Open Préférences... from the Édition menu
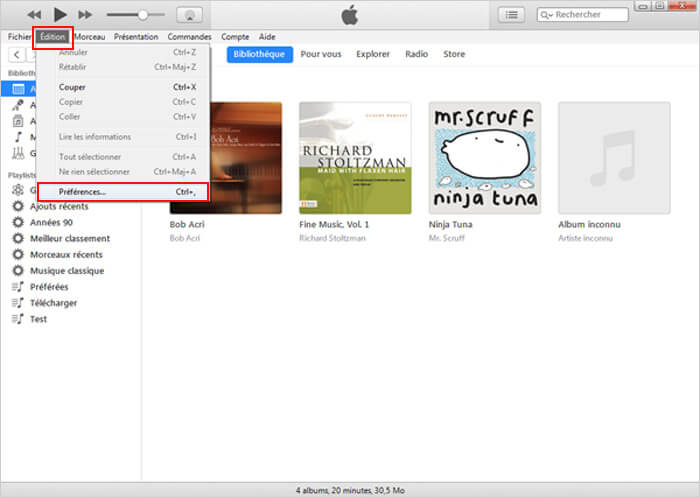Viewport: 700px width, 498px height. (x=123, y=192)
